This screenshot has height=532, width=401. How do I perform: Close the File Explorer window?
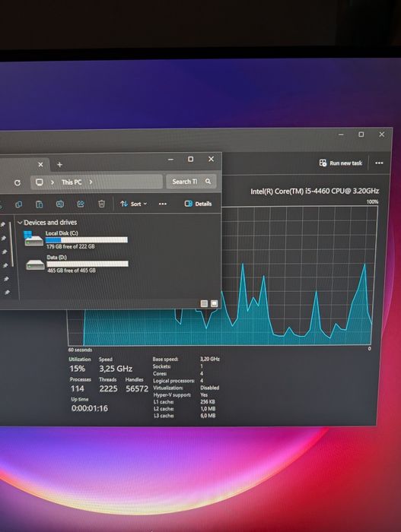point(211,159)
